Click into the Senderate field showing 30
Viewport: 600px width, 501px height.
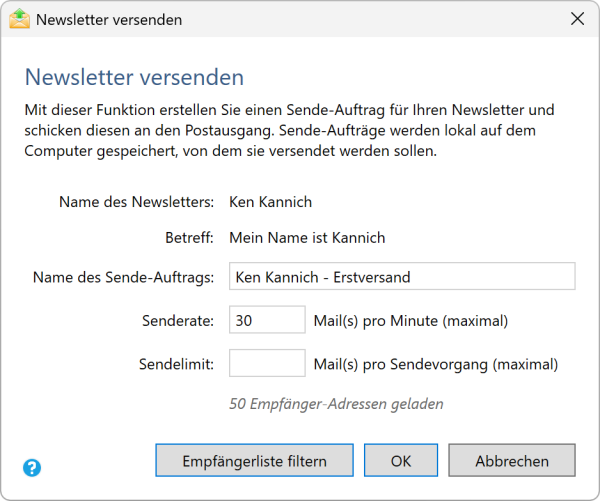tap(266, 320)
